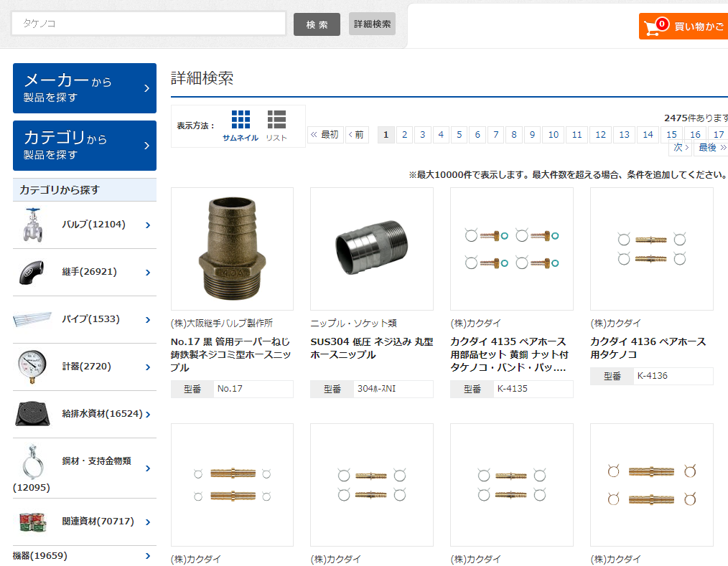The width and height of the screenshot is (728, 566).
Task: Click the 検索 search button
Action: 317,24
